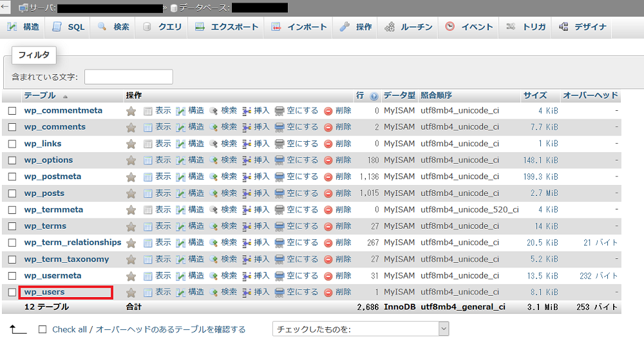Viewport: 644px width, 339px height.
Task: Click the 1,136 row count of wp_postmeta
Action: 369,177
